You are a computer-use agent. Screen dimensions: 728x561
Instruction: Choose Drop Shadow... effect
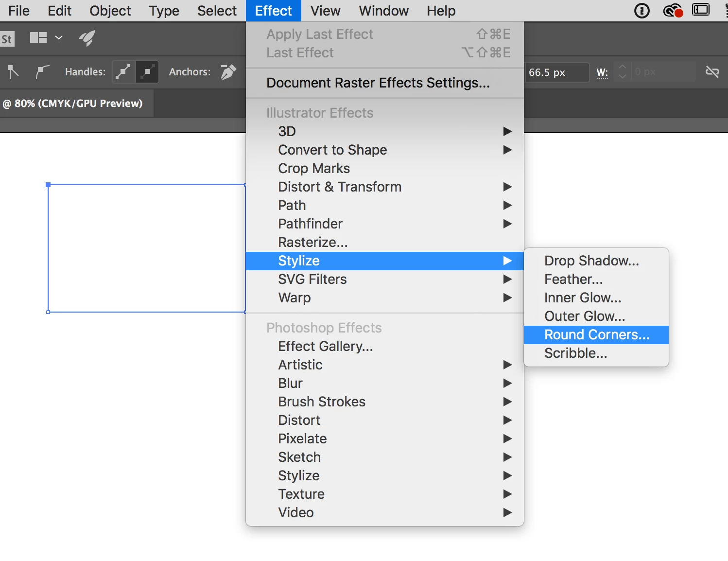click(596, 261)
